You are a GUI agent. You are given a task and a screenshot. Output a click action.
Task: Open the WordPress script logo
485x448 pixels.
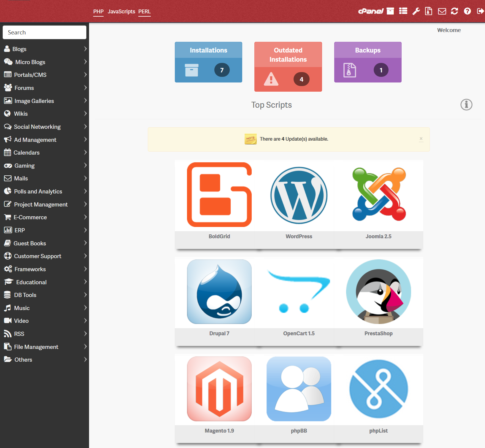point(299,195)
